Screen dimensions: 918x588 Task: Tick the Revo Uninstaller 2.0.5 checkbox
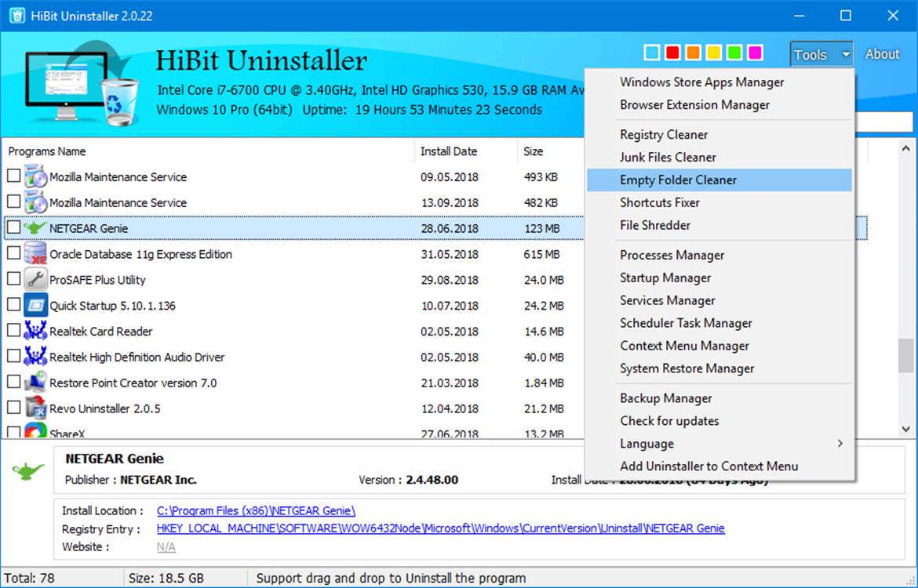tap(13, 407)
